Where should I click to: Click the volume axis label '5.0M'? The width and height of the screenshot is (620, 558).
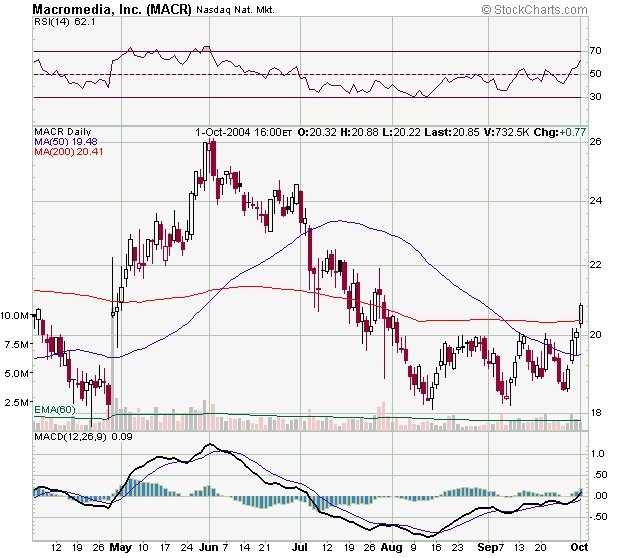pyautogui.click(x=17, y=373)
